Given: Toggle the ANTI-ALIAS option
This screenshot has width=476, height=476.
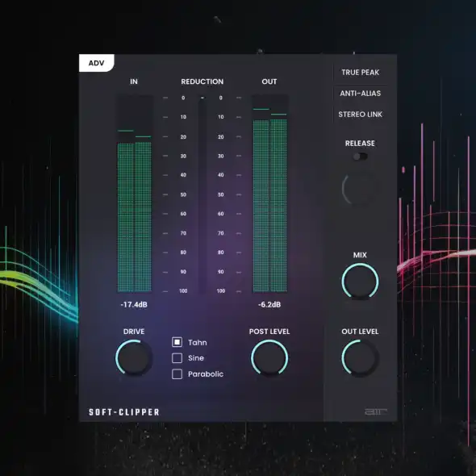Looking at the screenshot, I should (360, 94).
